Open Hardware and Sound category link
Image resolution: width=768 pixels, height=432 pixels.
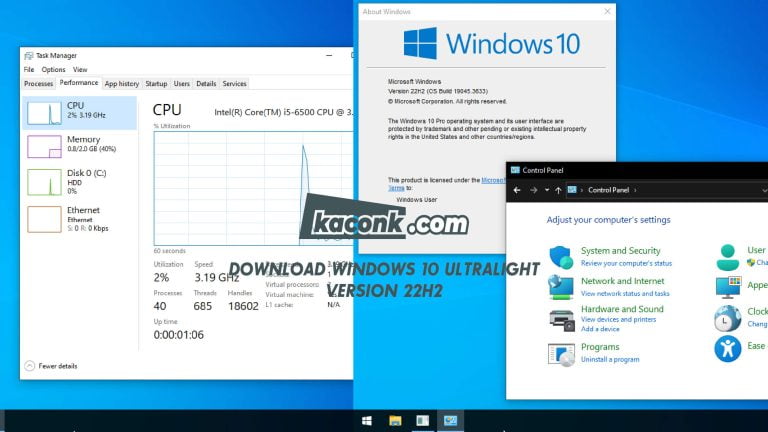click(622, 309)
